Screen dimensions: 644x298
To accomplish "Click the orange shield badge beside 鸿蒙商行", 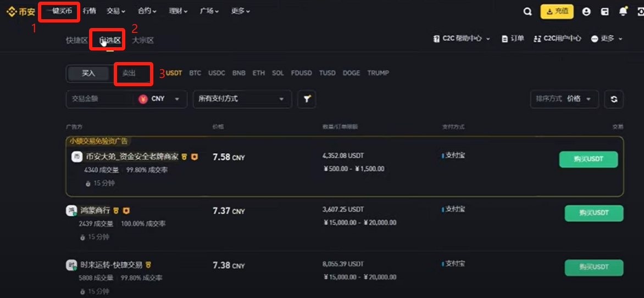I will (126, 211).
